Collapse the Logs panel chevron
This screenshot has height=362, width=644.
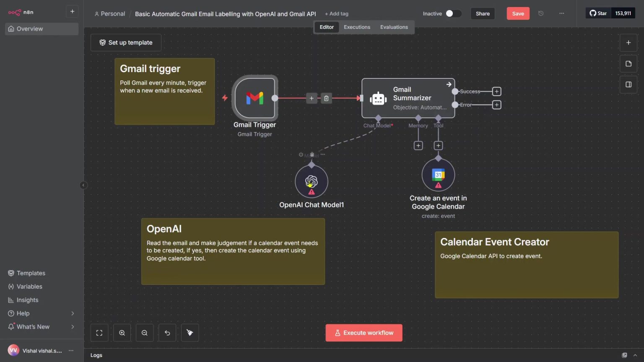point(636,355)
